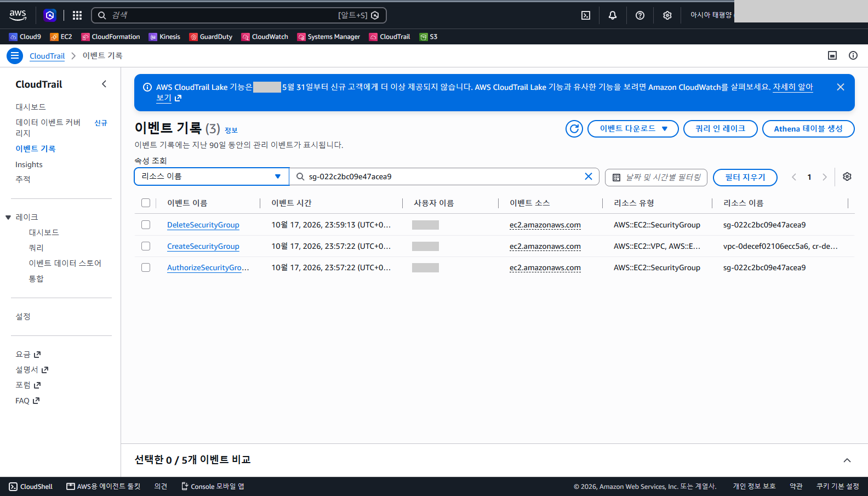Image resolution: width=868 pixels, height=496 pixels.
Task: Click the 쿼리 인 레이크 button
Action: tap(721, 129)
